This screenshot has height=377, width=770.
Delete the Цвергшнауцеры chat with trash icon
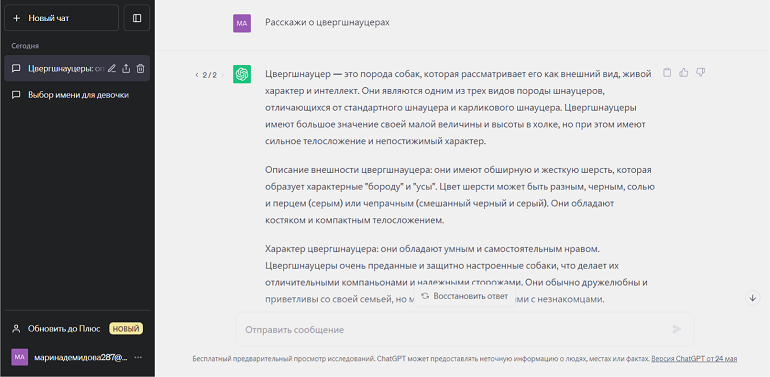(x=140, y=69)
